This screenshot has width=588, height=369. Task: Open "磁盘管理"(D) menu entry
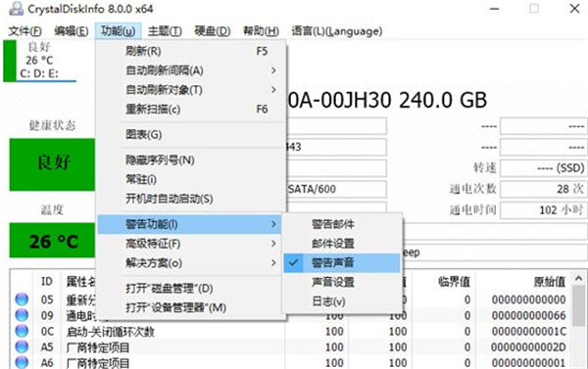tap(190, 289)
